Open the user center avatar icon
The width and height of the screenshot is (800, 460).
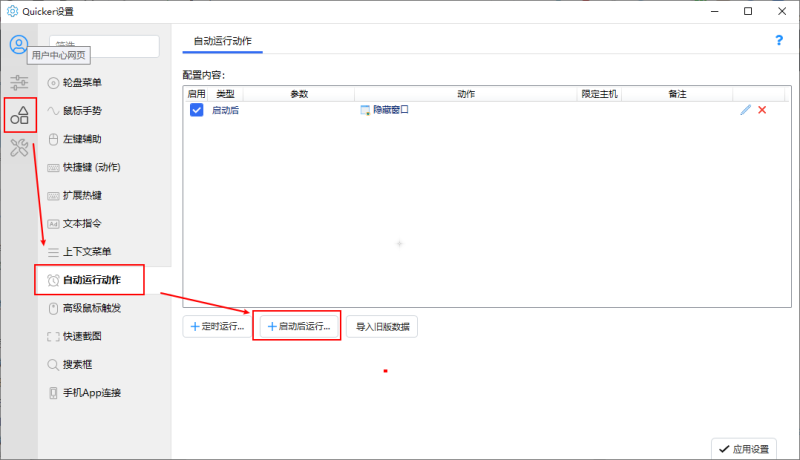[19, 45]
